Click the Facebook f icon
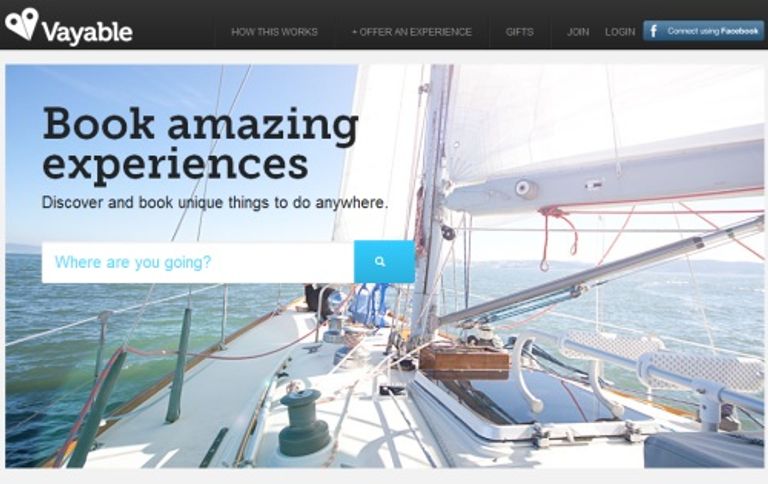The height and width of the screenshot is (484, 768). point(653,31)
